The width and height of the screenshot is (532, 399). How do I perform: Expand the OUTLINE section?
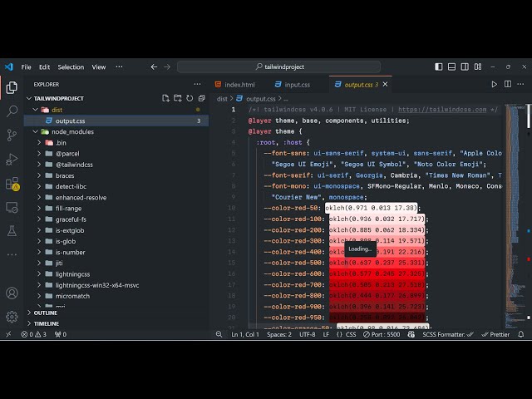tap(46, 313)
